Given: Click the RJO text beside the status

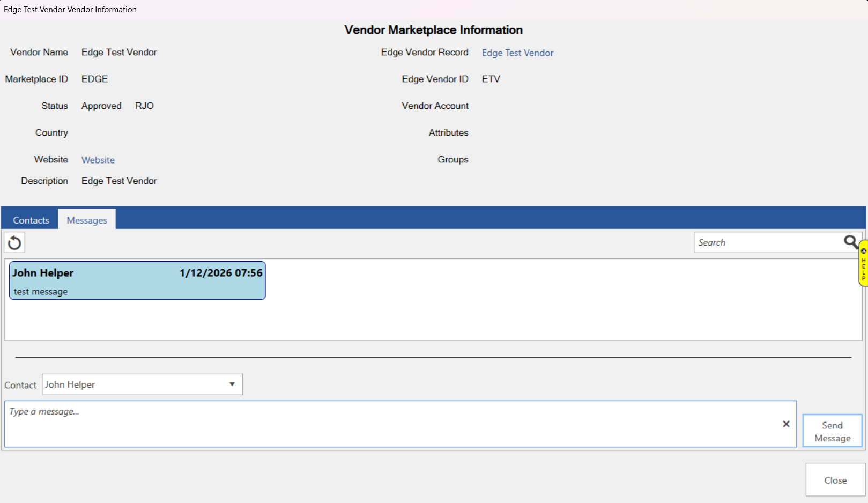Looking at the screenshot, I should [x=144, y=106].
